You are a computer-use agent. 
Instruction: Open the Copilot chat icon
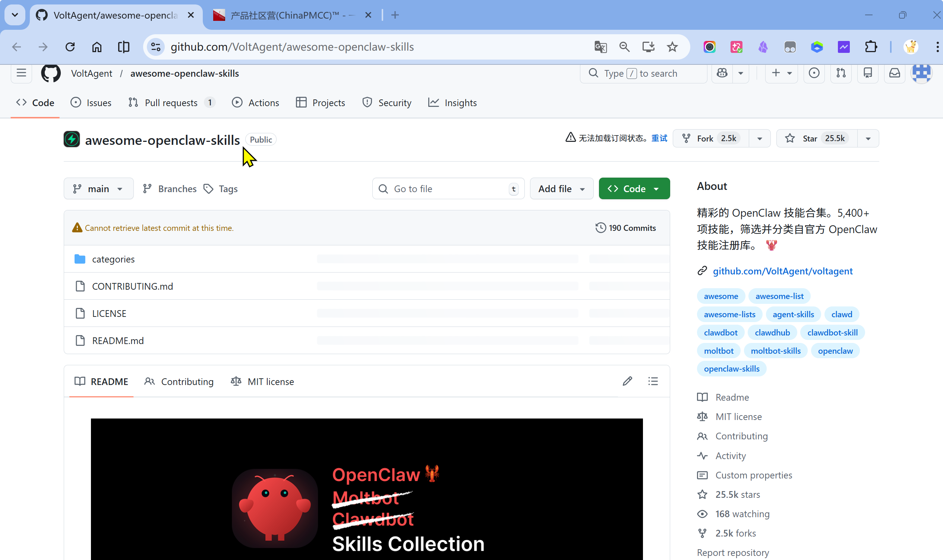click(x=722, y=73)
